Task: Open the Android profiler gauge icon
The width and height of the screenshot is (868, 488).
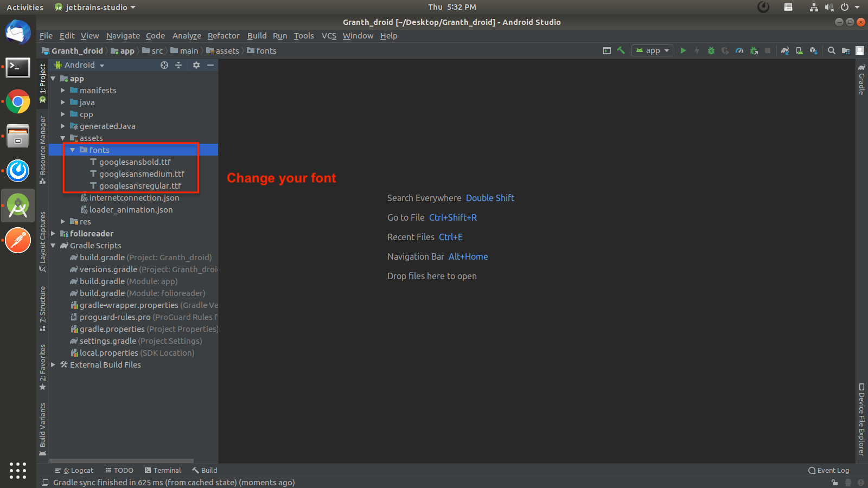Action: (739, 50)
